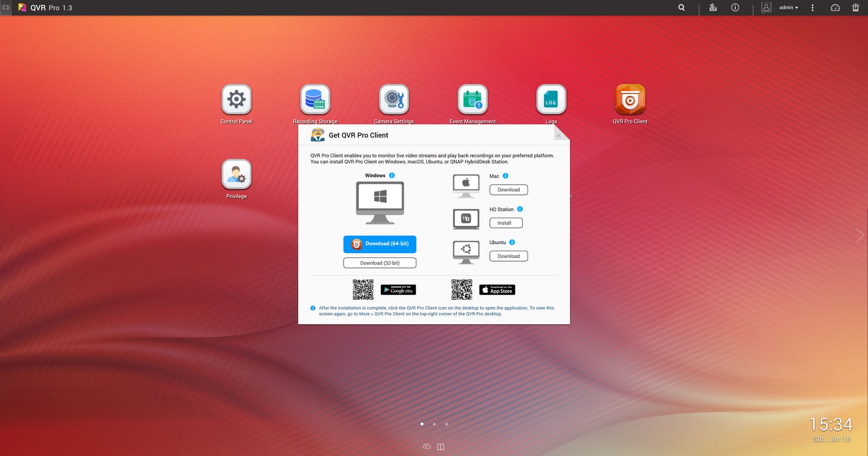This screenshot has width=868, height=456.
Task: Open Event Management app
Action: pos(473,99)
